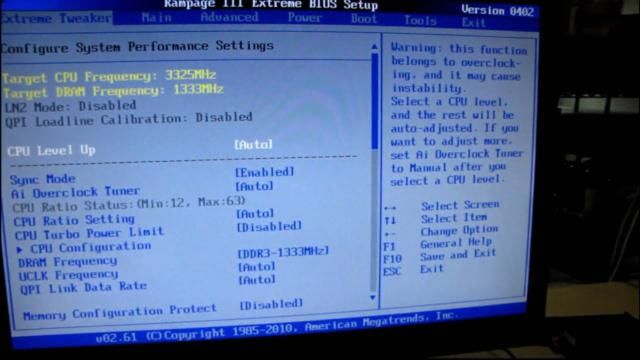Switch to the Advanced tab

pyautogui.click(x=229, y=17)
